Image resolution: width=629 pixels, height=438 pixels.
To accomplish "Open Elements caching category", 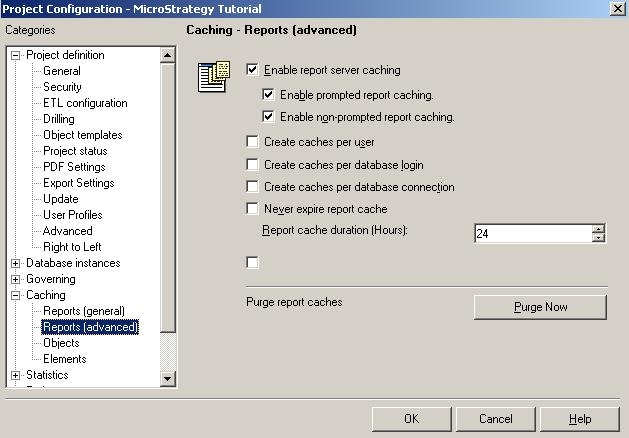I will tap(65, 359).
